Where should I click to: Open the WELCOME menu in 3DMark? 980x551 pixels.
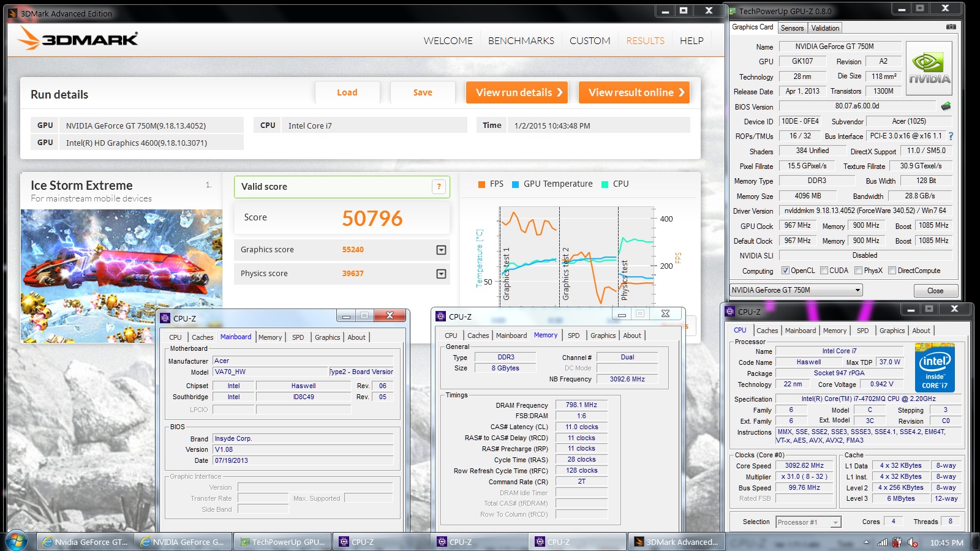(448, 41)
